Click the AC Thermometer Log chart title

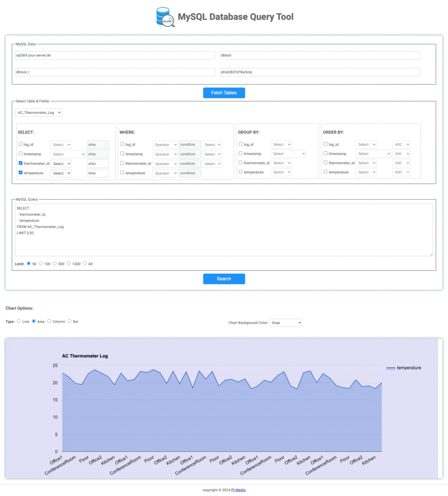tap(85, 356)
